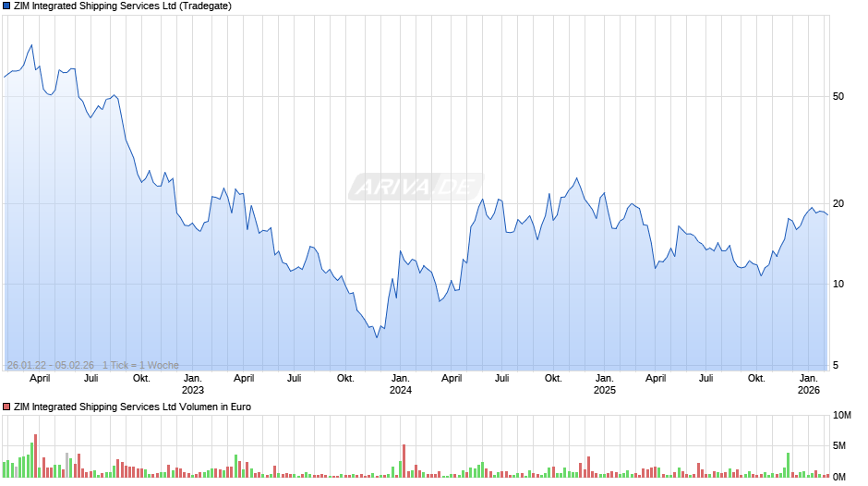Click the price axis label 50
Image resolution: width=868 pixels, height=486 pixels.
click(838, 96)
